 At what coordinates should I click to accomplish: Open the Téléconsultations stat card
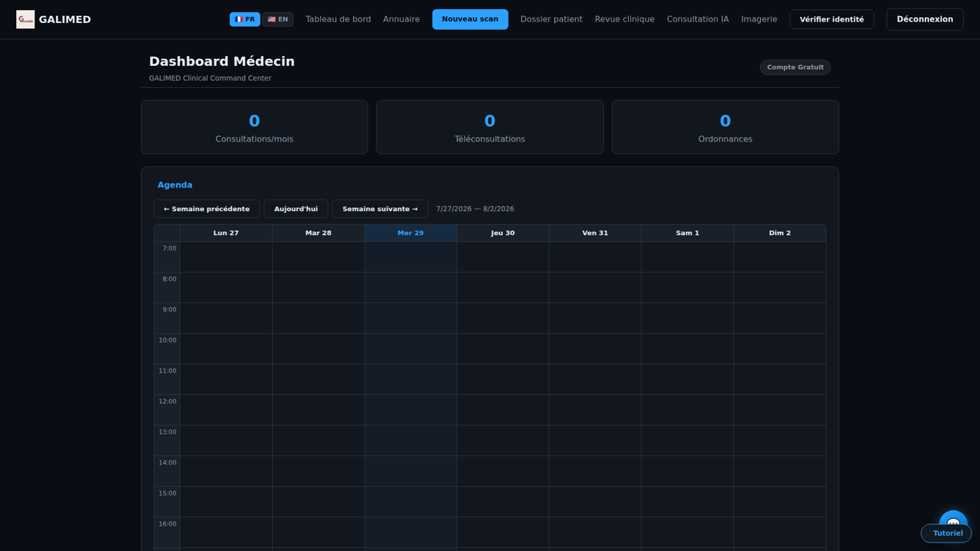point(490,127)
